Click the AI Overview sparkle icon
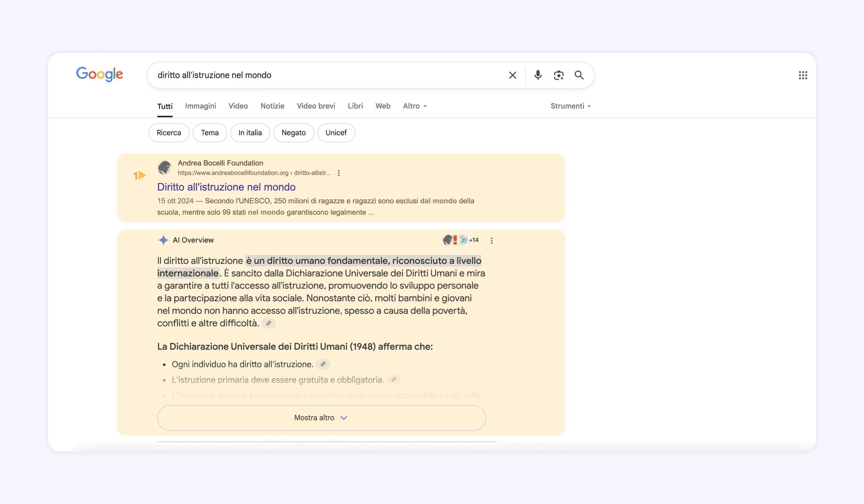Screen dimensions: 864x504 163,240
